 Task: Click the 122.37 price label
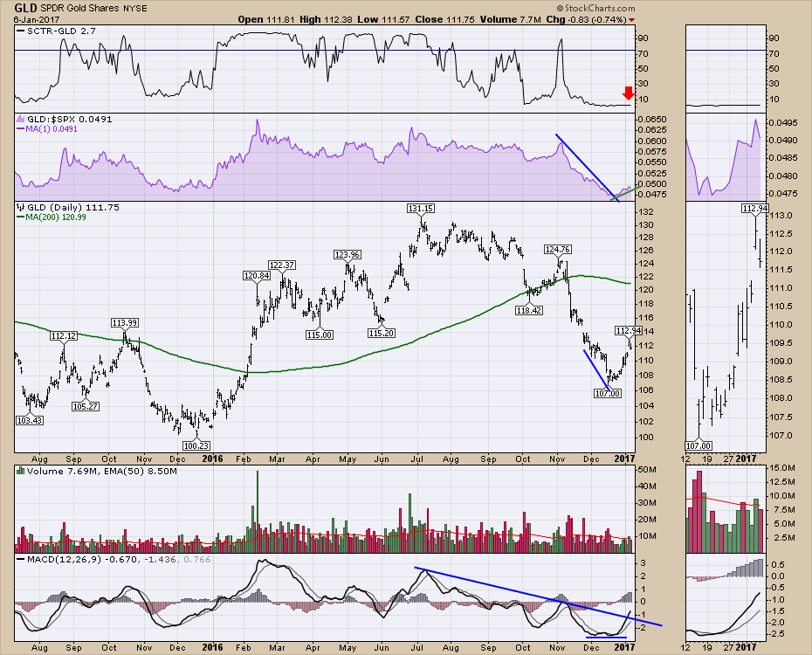[x=282, y=265]
